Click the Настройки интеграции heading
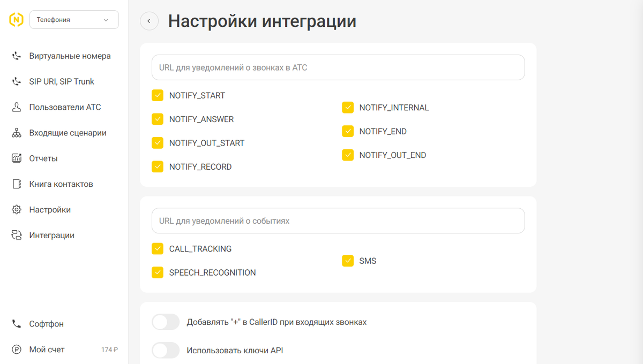This screenshot has width=643, height=364. point(262,21)
